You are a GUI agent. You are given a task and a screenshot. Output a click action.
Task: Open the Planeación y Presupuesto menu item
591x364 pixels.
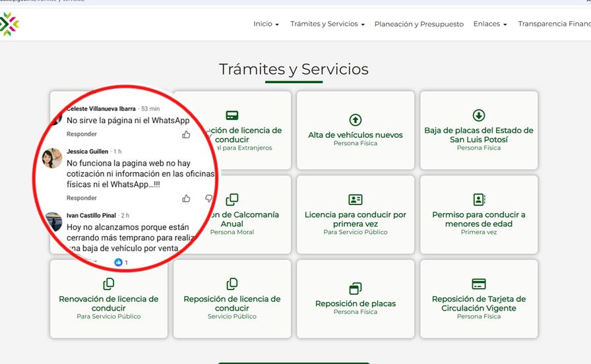coord(419,24)
